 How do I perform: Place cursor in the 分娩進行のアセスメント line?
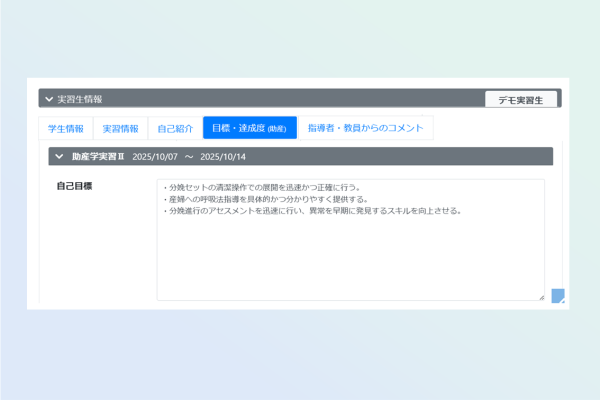pos(310,210)
